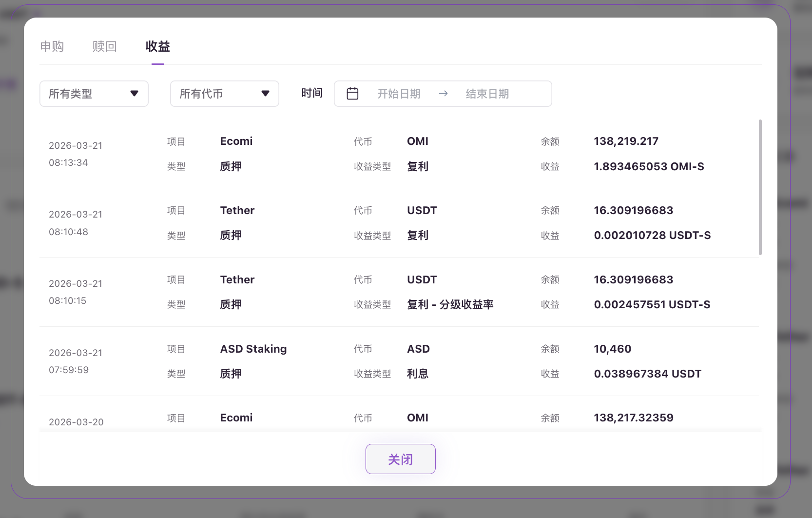Click the 138,219.217 balance value
The height and width of the screenshot is (518, 812).
point(626,141)
